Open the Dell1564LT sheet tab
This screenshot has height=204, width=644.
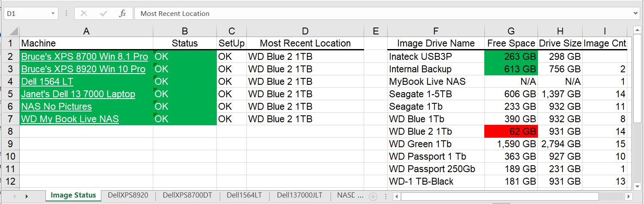(x=244, y=195)
